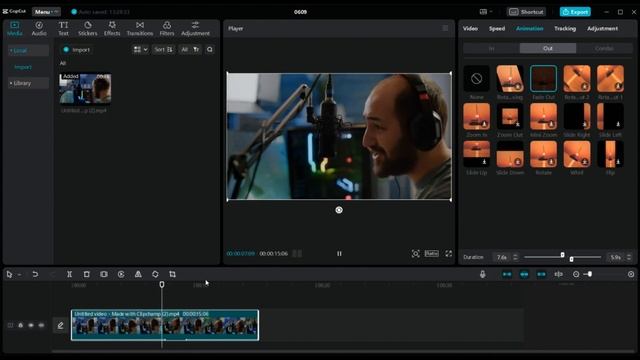
Task: Apply the Flip animation preset
Action: point(610,154)
